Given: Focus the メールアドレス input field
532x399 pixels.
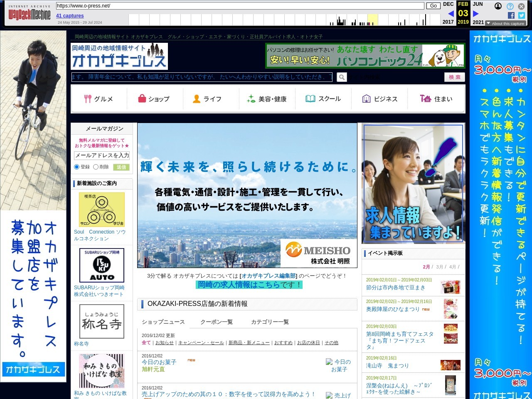Looking at the screenshot, I should click(x=102, y=155).
